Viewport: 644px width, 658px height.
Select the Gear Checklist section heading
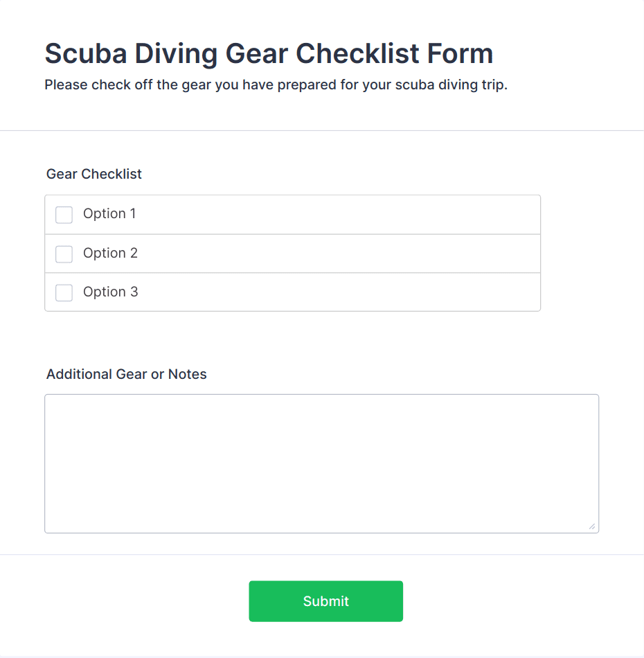tap(93, 174)
